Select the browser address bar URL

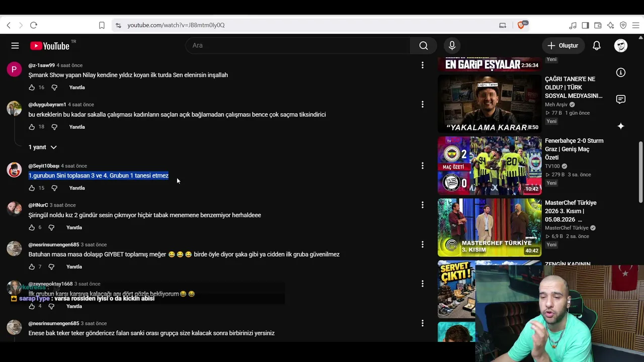[176, 25]
